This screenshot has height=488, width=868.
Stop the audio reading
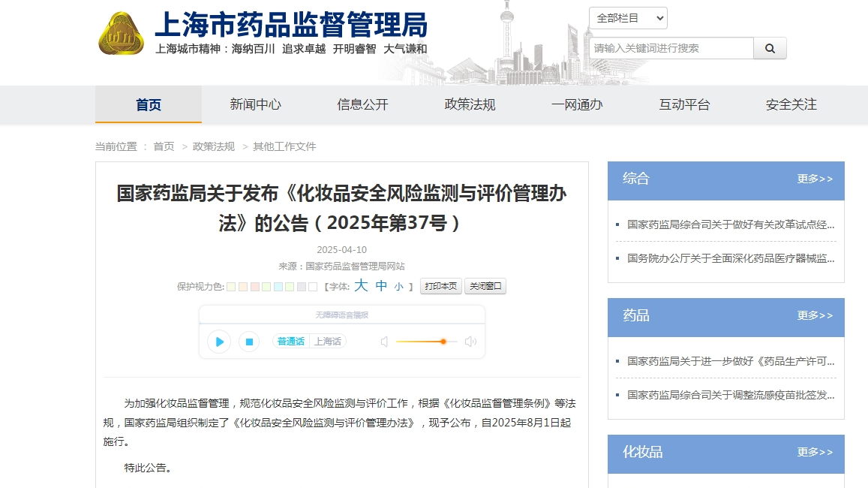pos(249,342)
